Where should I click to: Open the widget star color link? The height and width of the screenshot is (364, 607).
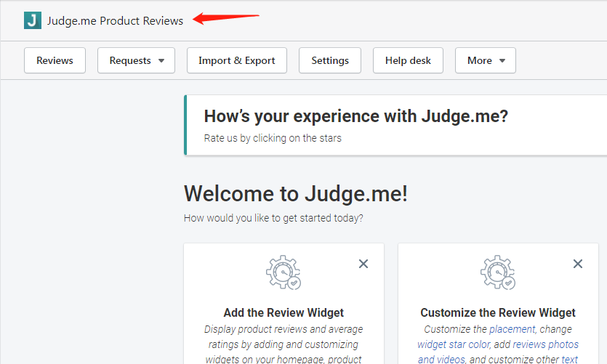pos(454,344)
